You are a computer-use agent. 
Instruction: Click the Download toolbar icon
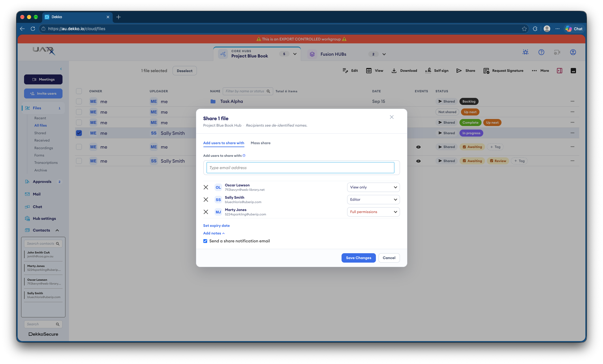(x=394, y=71)
